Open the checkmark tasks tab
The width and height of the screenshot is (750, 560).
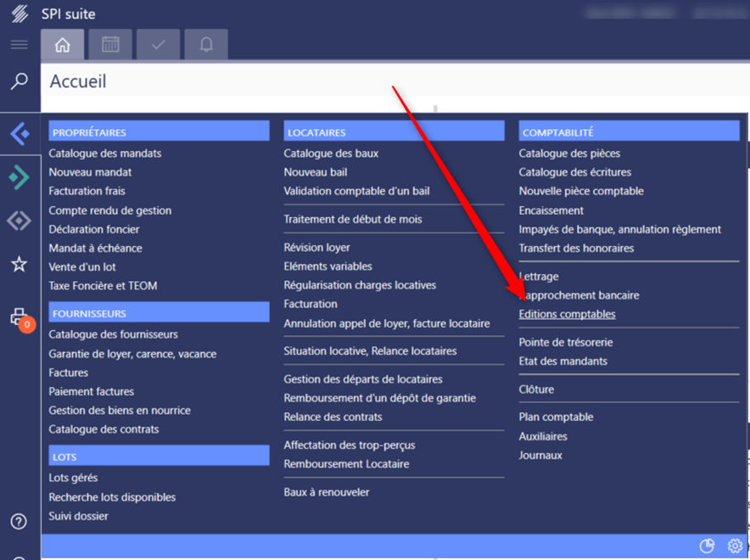coord(159,44)
